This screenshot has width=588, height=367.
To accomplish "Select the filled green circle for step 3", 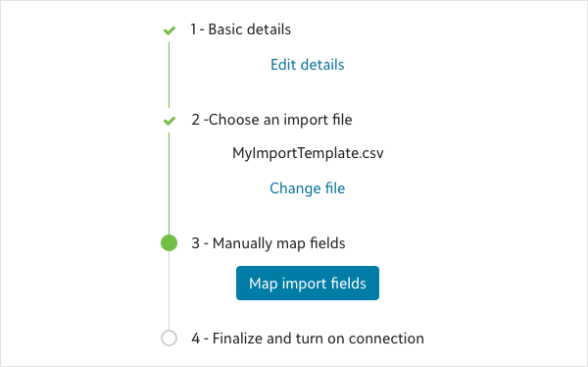I will (x=170, y=243).
